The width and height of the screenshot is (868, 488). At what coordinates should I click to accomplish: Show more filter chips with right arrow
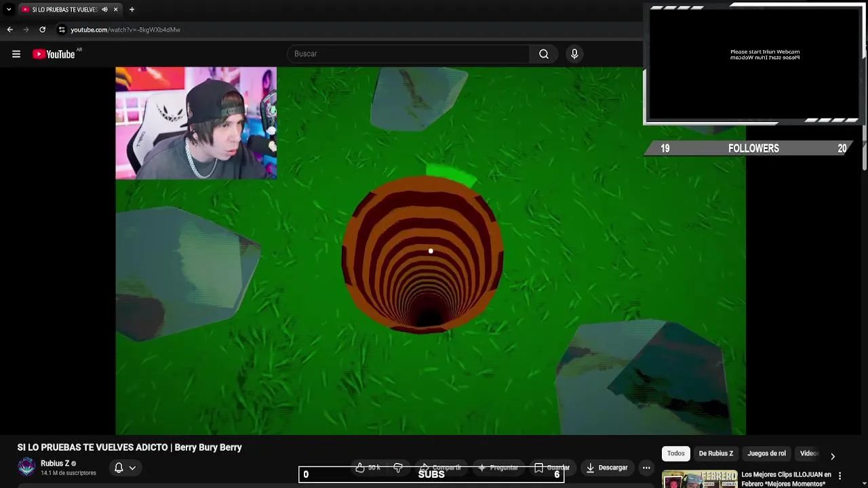point(833,456)
